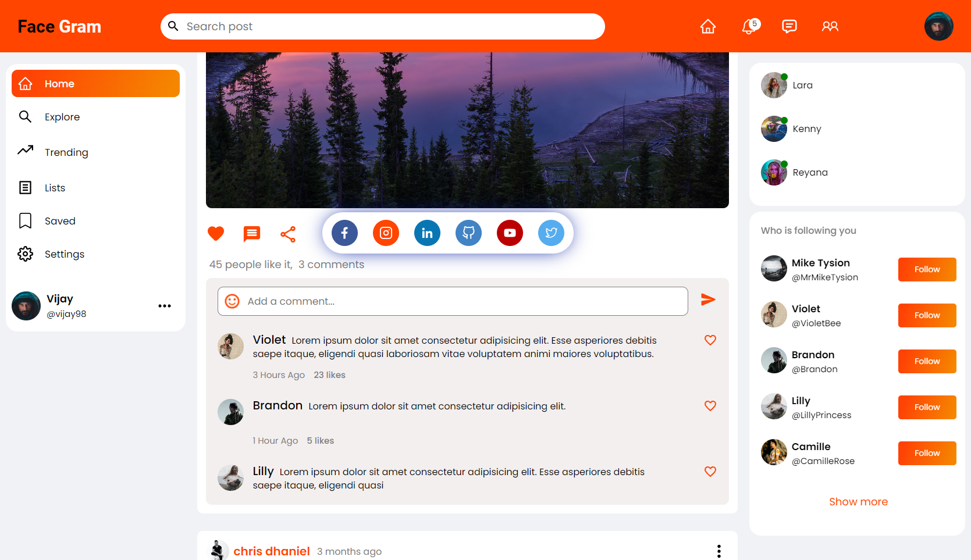This screenshot has width=971, height=560.
Task: Follow Lilly with @LillyPrincess handle
Action: click(x=927, y=407)
